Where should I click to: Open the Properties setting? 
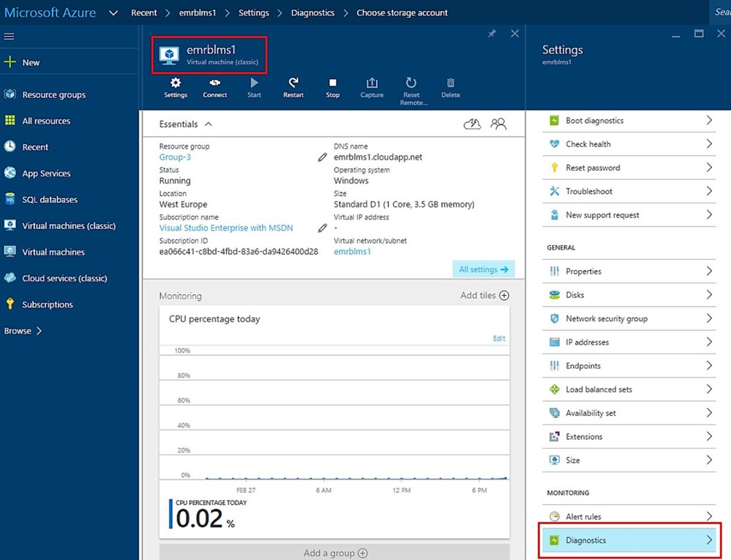pos(629,272)
